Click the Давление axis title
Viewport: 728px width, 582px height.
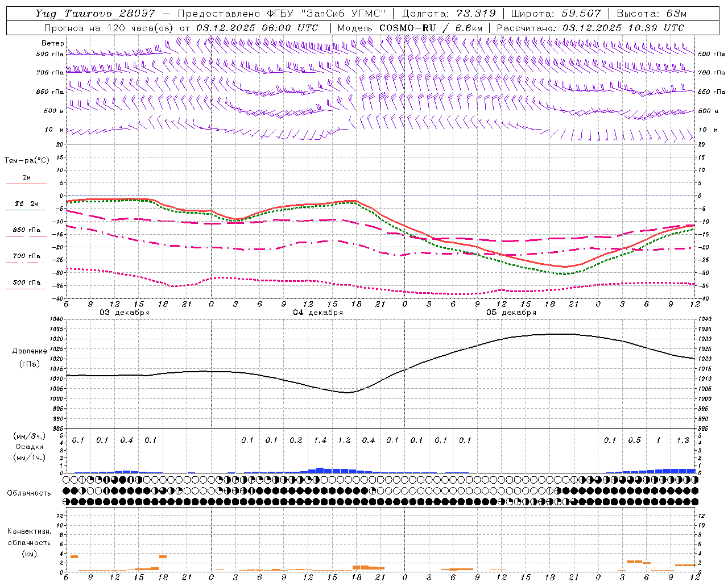tap(30, 351)
